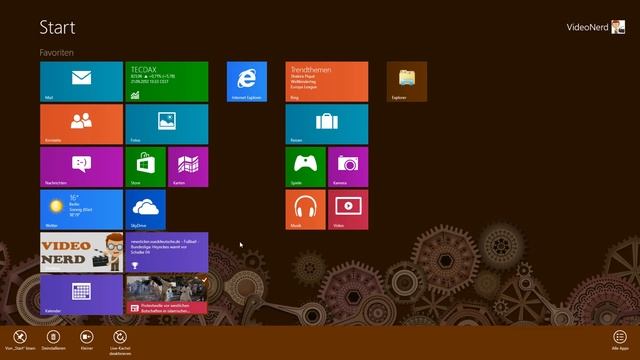Screen dimensions: 640x360
Task: Open the SkyDrive cloud tile
Action: (x=145, y=209)
